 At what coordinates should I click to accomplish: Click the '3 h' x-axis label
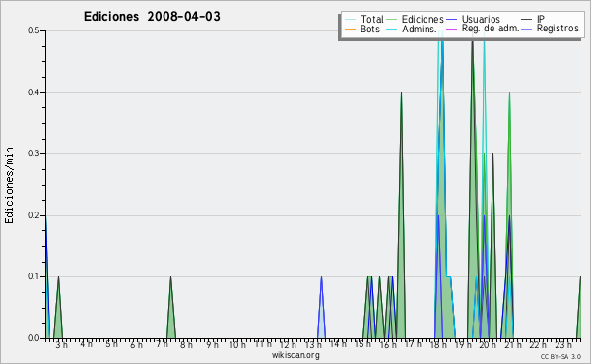[61, 345]
